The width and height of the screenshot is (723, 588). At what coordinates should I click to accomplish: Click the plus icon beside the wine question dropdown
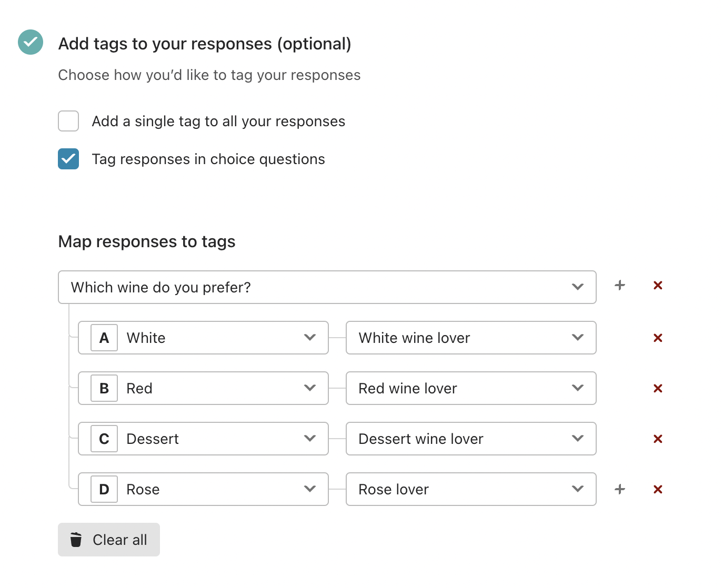[x=620, y=285]
